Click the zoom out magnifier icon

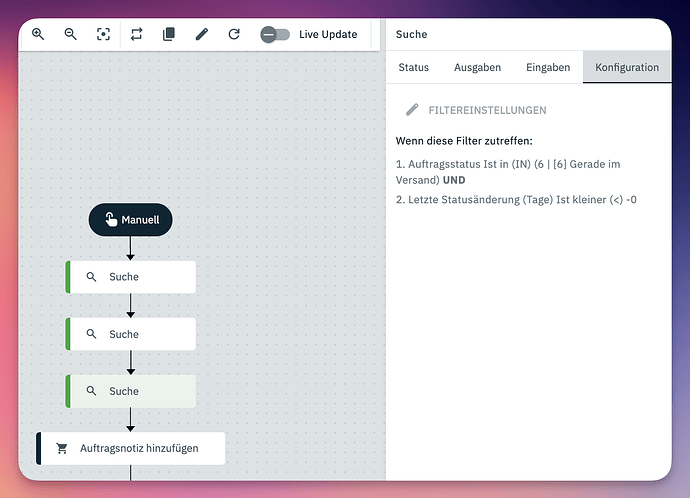coord(70,34)
